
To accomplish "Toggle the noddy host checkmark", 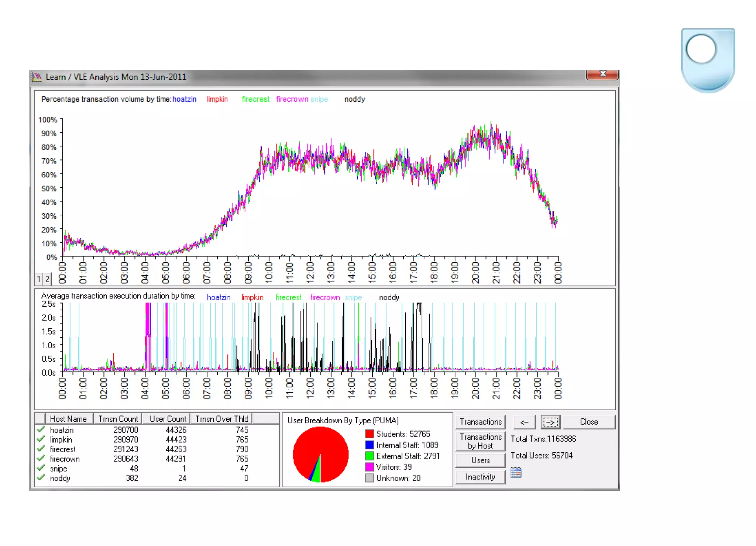I will pos(41,478).
